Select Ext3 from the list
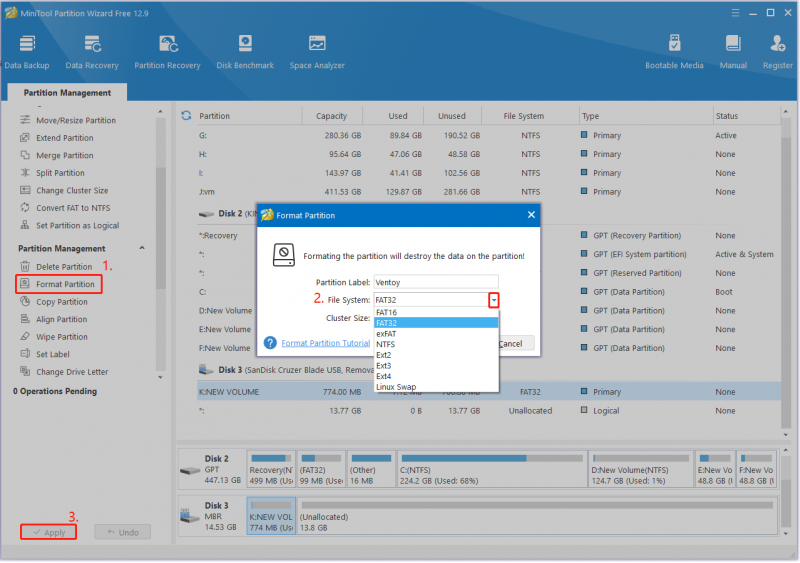Viewport: 800px width, 563px height. 436,365
